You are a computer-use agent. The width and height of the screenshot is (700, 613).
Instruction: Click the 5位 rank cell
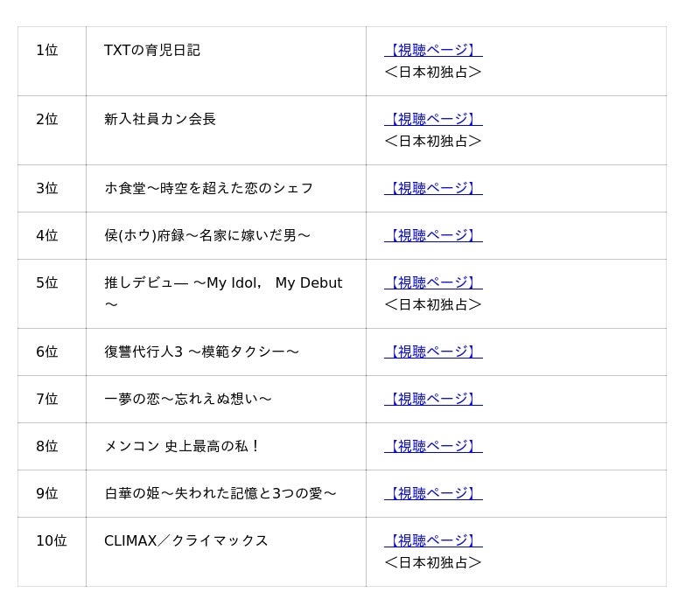click(52, 294)
